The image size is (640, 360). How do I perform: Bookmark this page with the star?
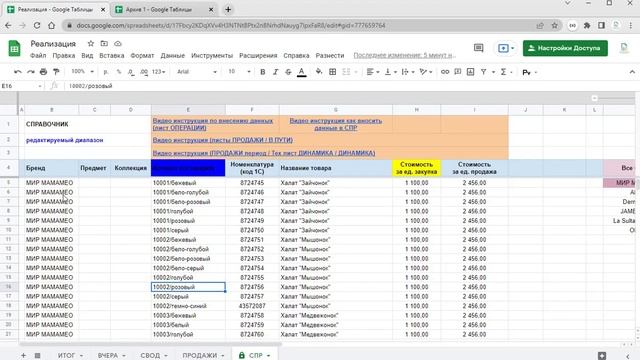coord(554,25)
